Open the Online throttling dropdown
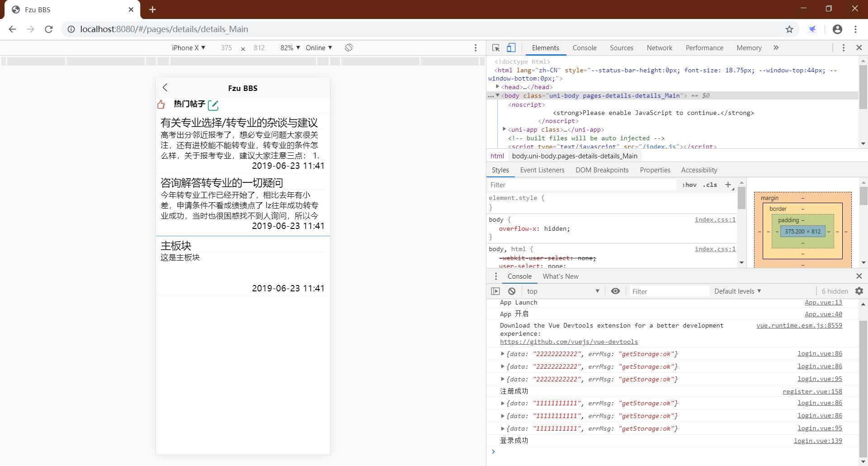Image resolution: width=868 pixels, height=466 pixels. coord(319,48)
